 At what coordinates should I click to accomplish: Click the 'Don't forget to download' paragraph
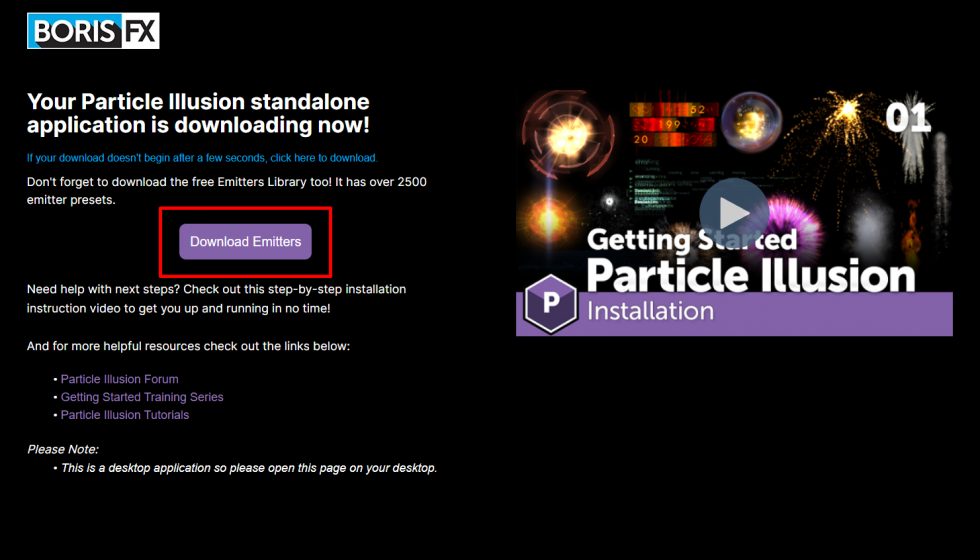click(227, 191)
